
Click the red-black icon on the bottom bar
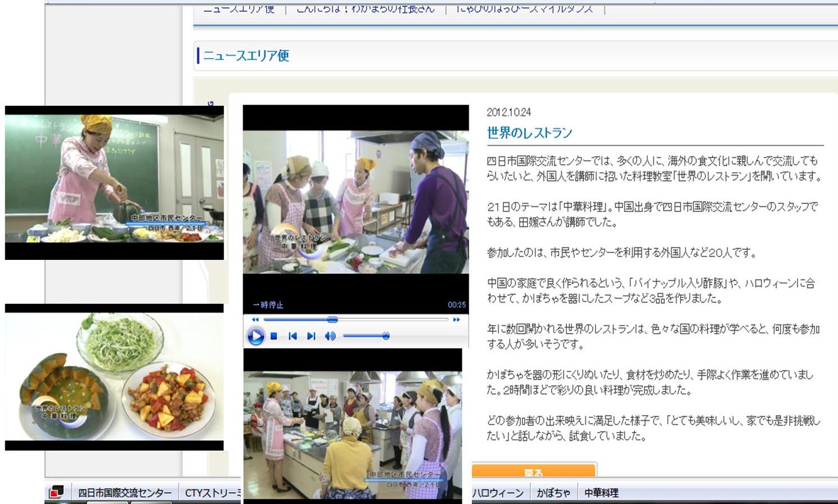pos(56,492)
